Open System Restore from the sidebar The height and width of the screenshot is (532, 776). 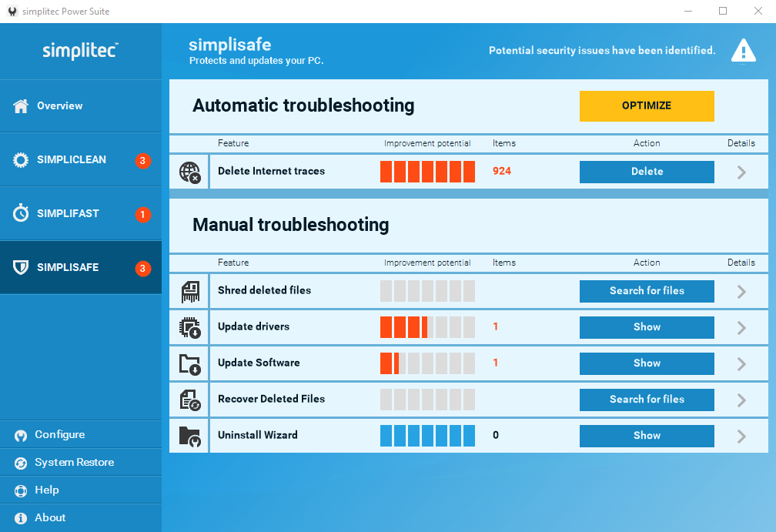click(81, 462)
